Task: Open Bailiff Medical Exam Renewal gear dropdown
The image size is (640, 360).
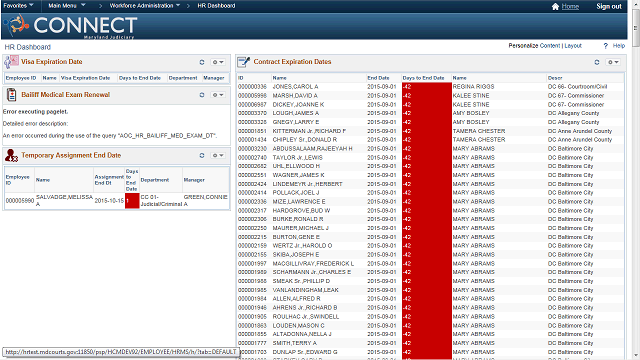Action: tap(218, 95)
